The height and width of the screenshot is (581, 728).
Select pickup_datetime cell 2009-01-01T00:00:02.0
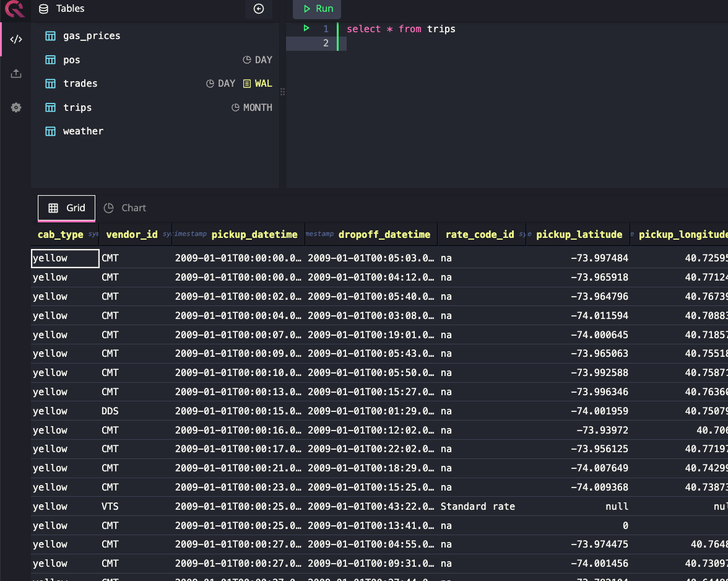tap(238, 296)
